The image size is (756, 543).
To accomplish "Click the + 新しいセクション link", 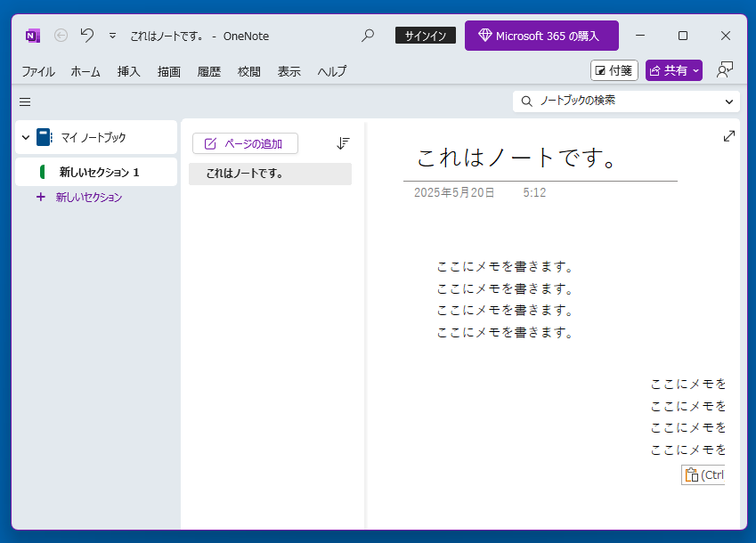I will coord(79,197).
